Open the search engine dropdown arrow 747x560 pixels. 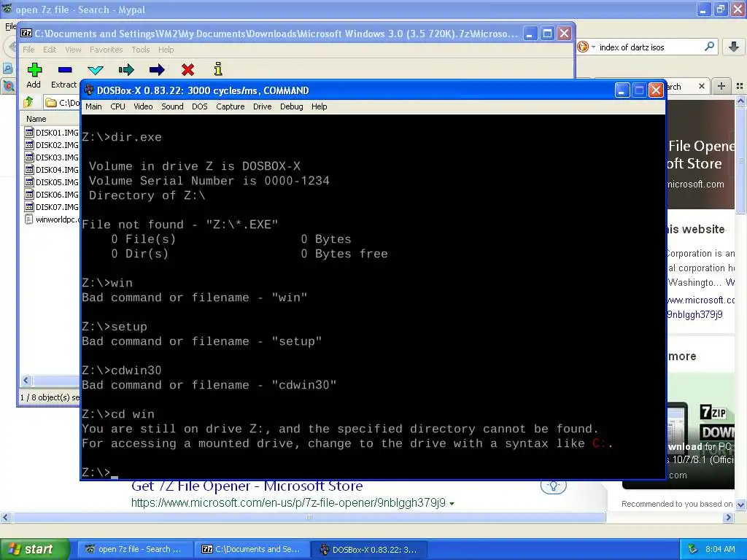[x=594, y=47]
